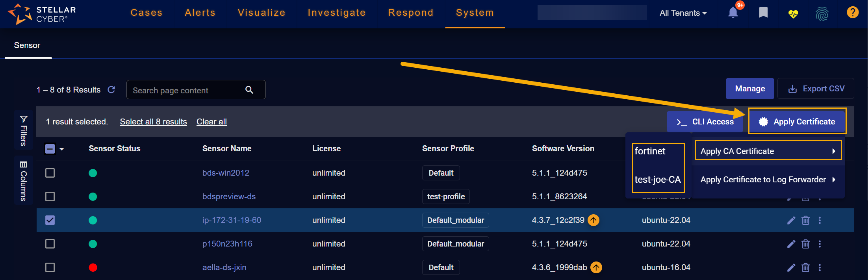Click the Select all 8 results link
The image size is (868, 280).
pos(153,122)
